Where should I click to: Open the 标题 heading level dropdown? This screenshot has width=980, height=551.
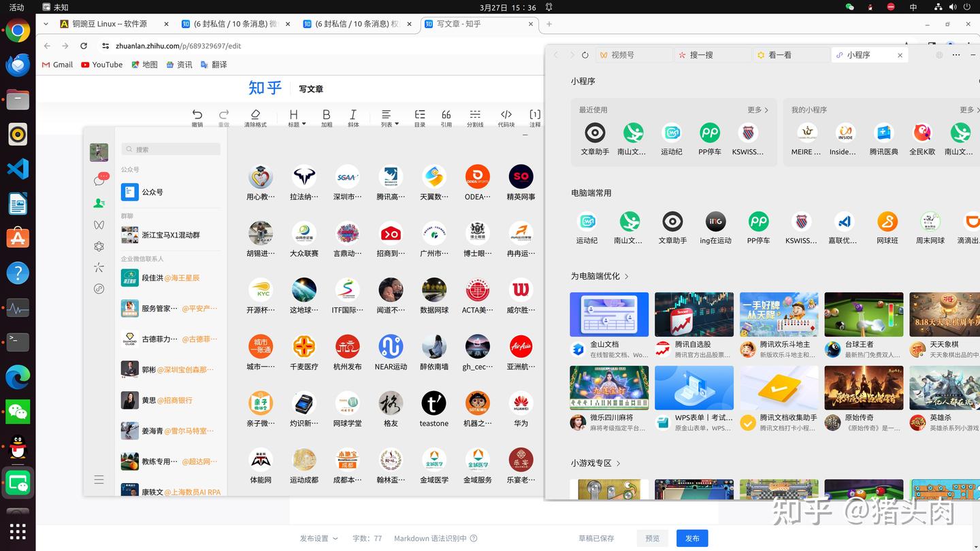[293, 115]
